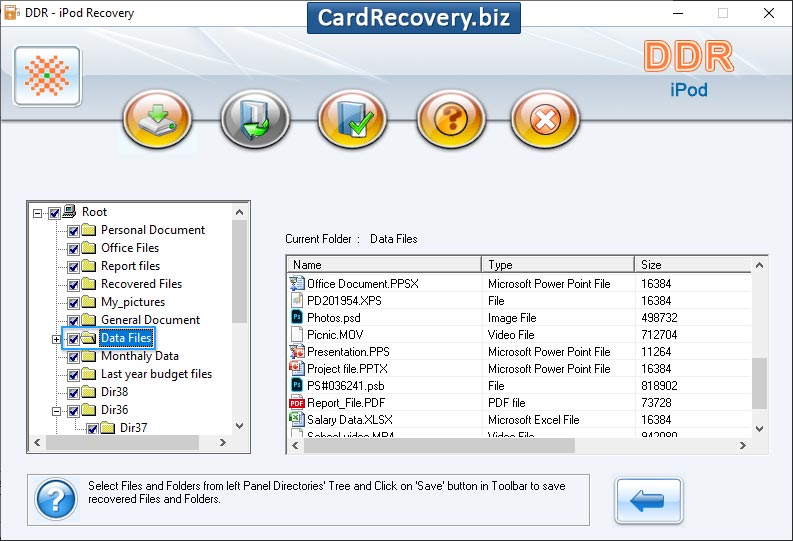Click the Office Files folder icon
The height and width of the screenshot is (541, 793).
click(x=89, y=248)
